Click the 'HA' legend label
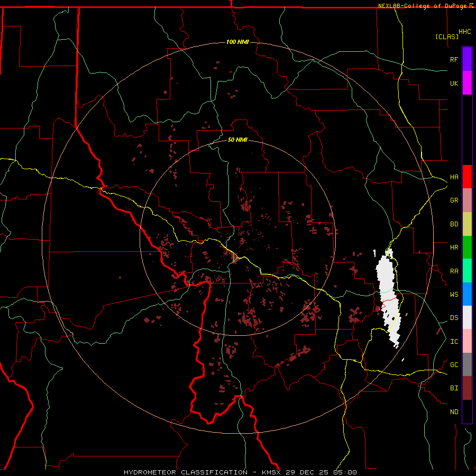 [454, 177]
